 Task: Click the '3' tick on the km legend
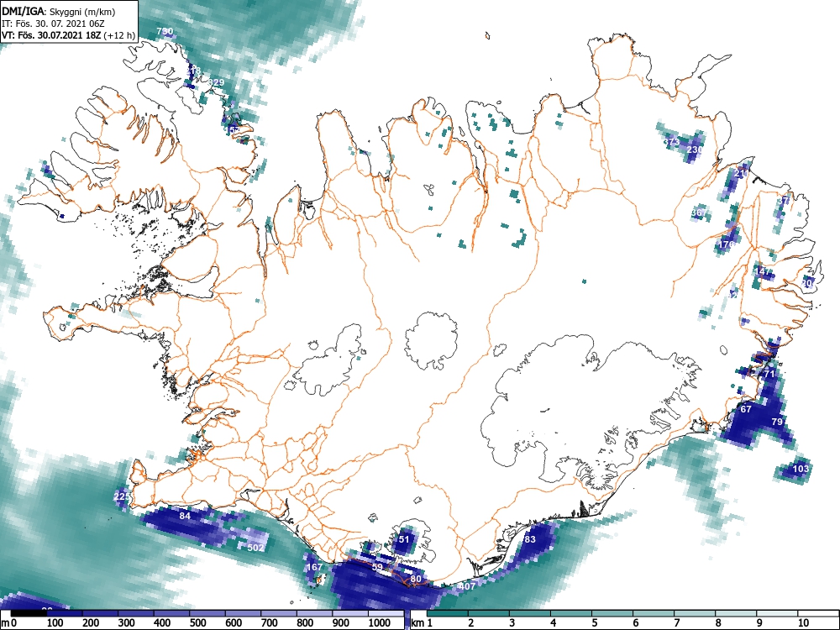pyautogui.click(x=512, y=623)
